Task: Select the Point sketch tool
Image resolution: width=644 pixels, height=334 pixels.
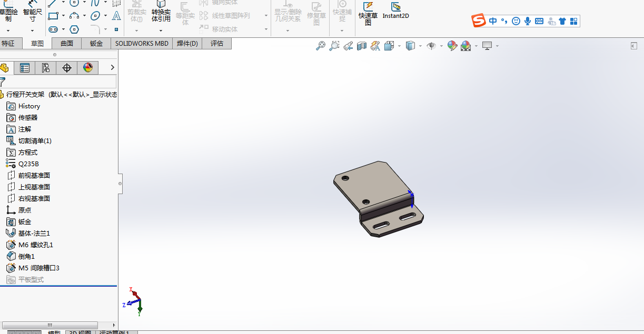Action: (x=116, y=29)
